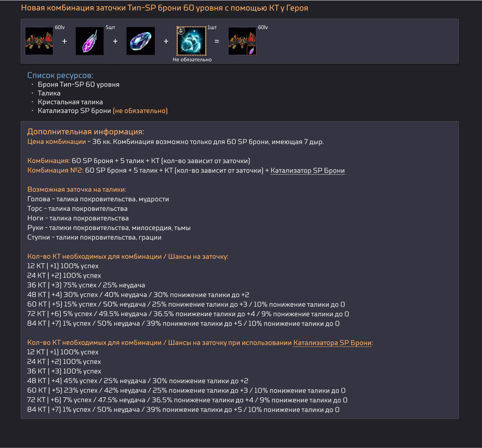The image size is (482, 448).
Task: Click the blue crystal talic icon
Action: coord(141,41)
